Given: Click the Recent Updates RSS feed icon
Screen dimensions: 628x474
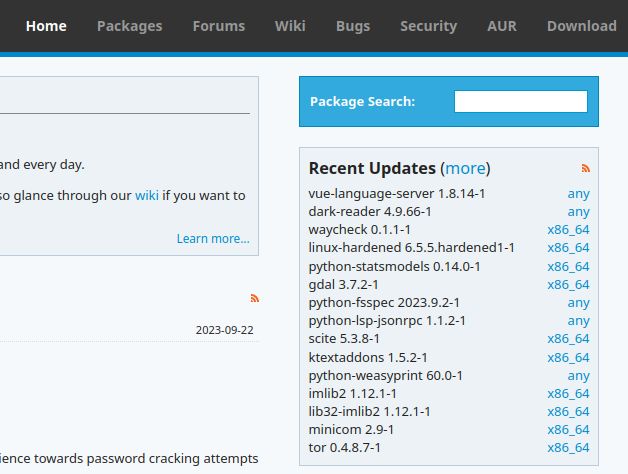Looking at the screenshot, I should click(585, 168).
